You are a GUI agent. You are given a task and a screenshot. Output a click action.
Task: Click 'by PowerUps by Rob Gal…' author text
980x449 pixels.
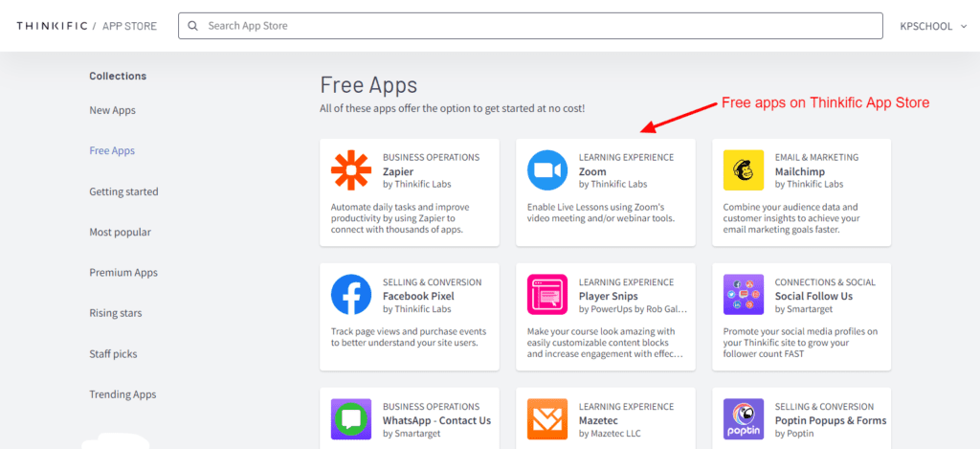click(x=634, y=309)
